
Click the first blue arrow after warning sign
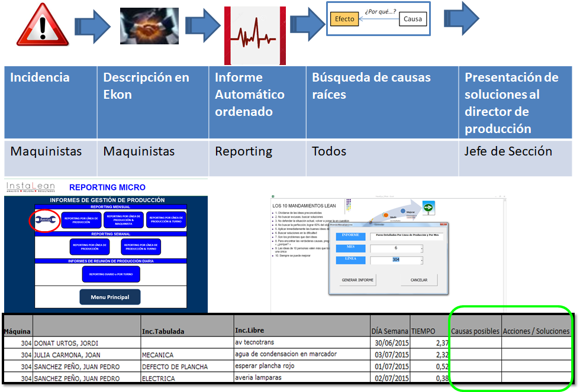92,27
